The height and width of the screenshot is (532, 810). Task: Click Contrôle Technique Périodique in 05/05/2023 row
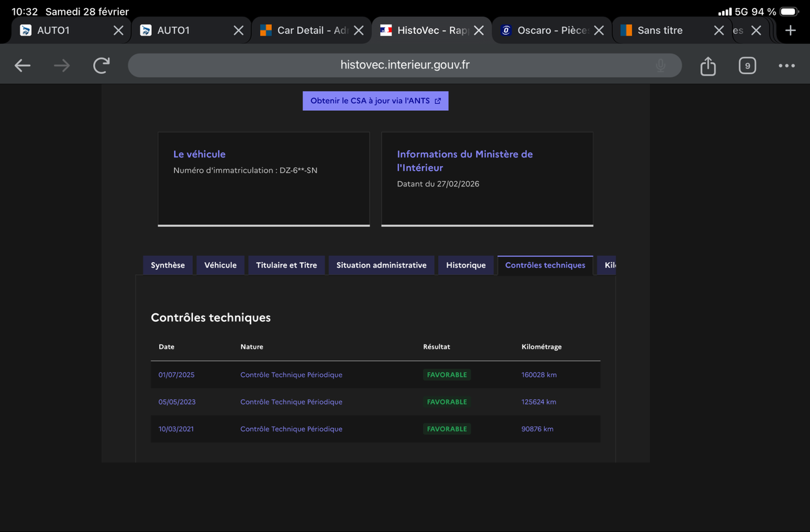(x=292, y=402)
